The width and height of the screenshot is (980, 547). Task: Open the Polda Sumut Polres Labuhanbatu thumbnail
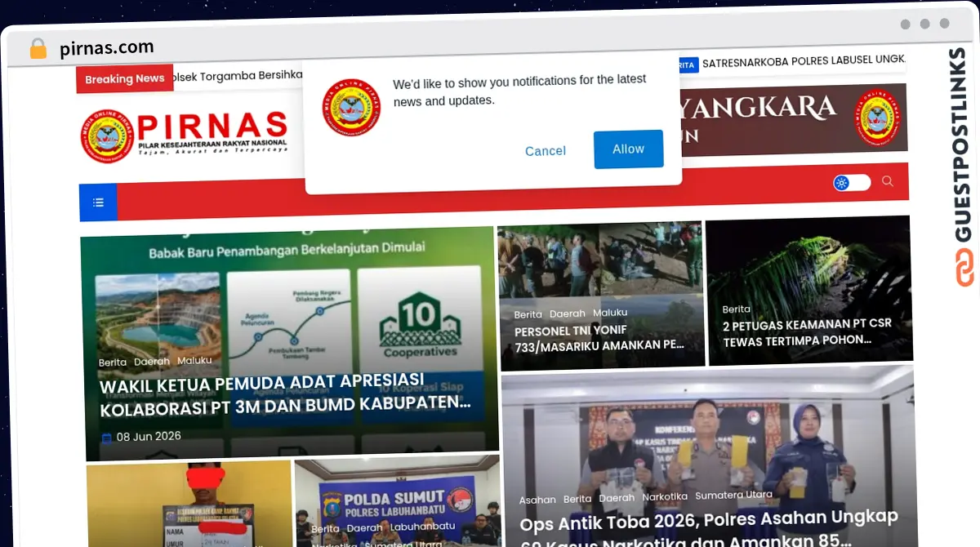pyautogui.click(x=398, y=502)
